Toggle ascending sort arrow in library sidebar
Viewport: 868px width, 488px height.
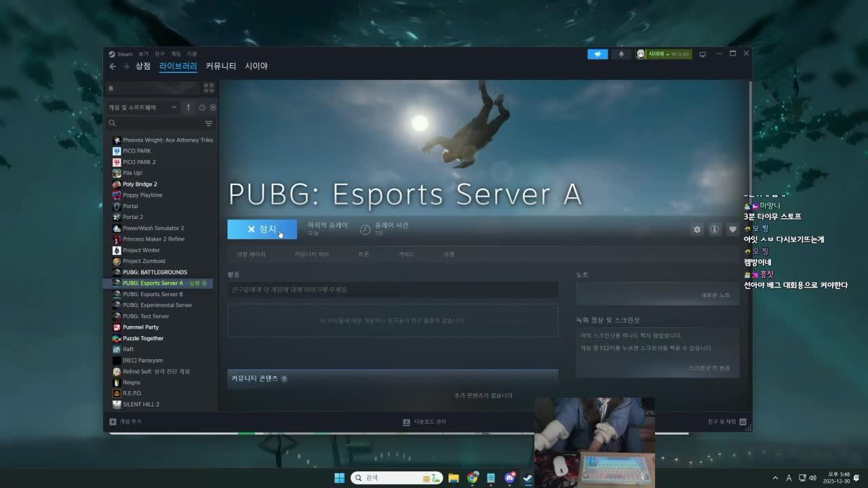(188, 107)
